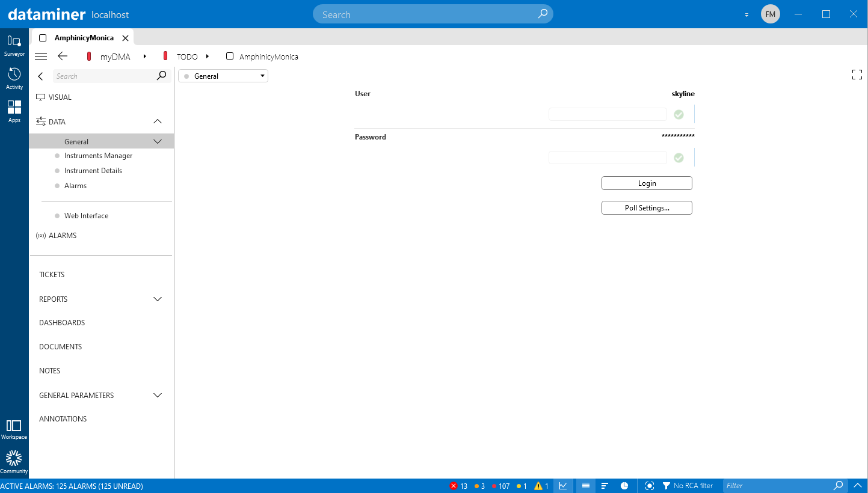
Task: Toggle full screen card view
Action: click(857, 75)
